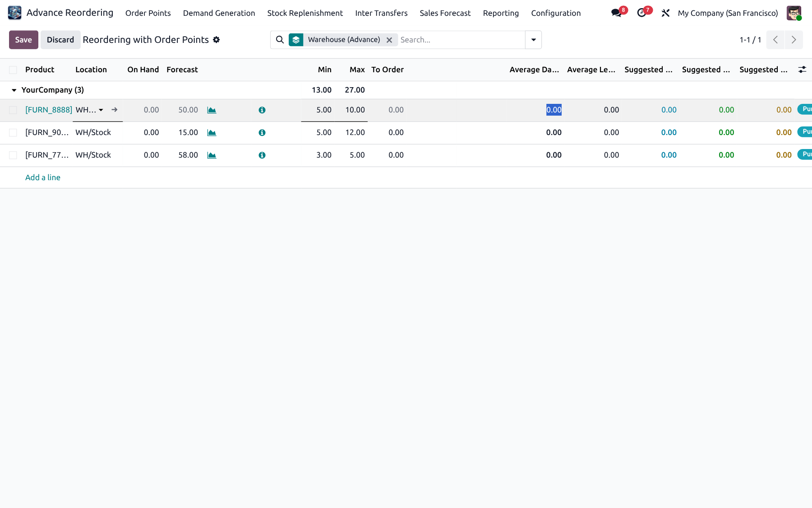Open the conversations chat icon
The image size is (812, 508).
[x=616, y=13]
